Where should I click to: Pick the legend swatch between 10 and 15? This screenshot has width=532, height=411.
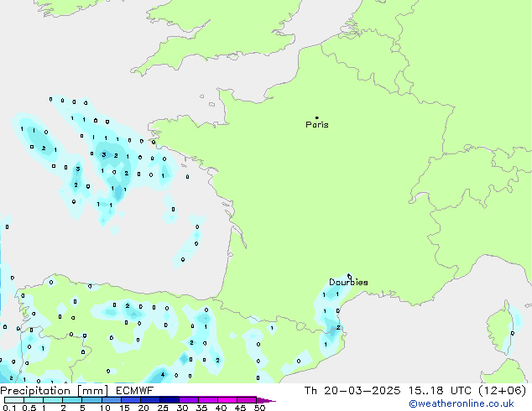[111, 400]
